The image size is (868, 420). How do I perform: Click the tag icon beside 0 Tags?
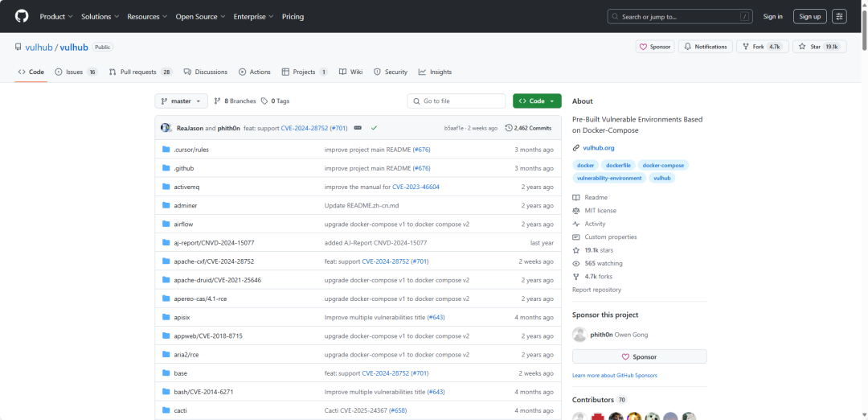pos(264,101)
